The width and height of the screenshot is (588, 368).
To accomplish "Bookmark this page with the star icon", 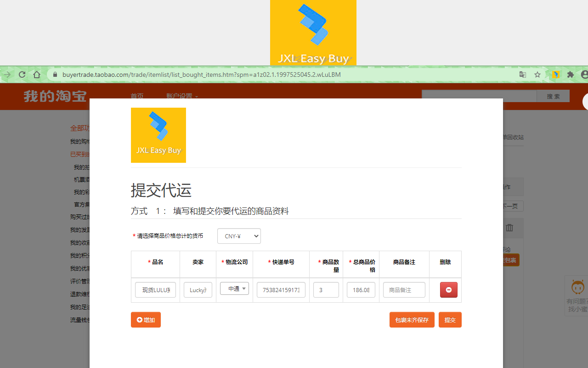I will 537,75.
